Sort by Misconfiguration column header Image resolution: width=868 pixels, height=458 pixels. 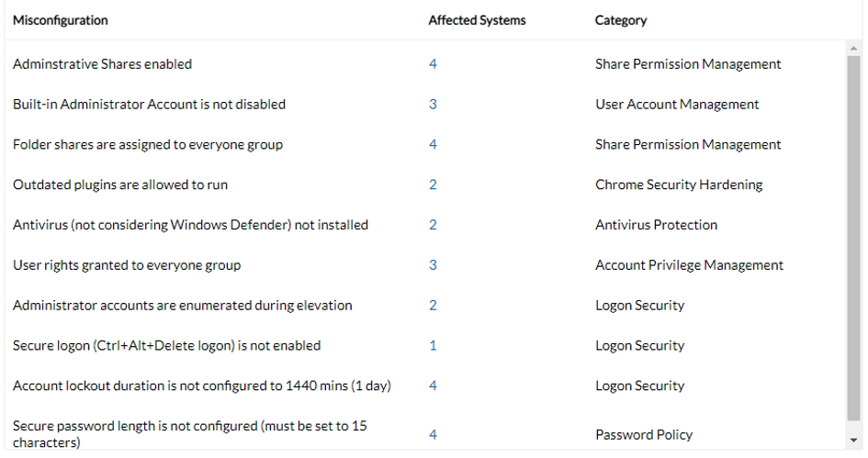click(61, 20)
